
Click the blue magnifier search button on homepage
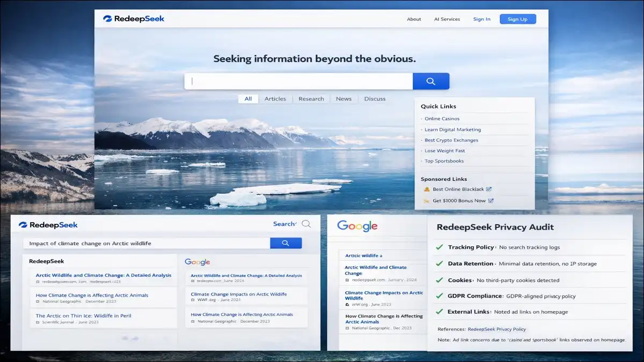pyautogui.click(x=431, y=81)
